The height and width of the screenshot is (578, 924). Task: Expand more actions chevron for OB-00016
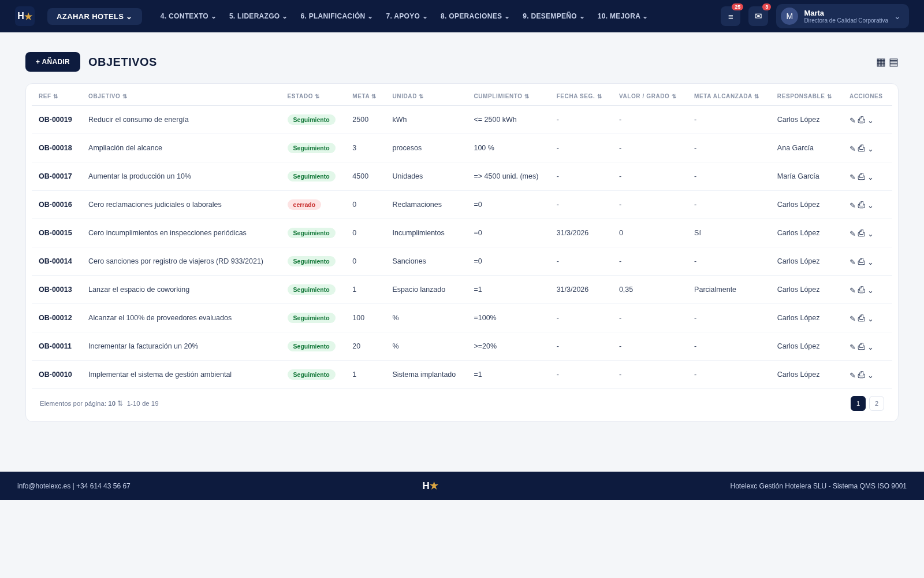(870, 206)
